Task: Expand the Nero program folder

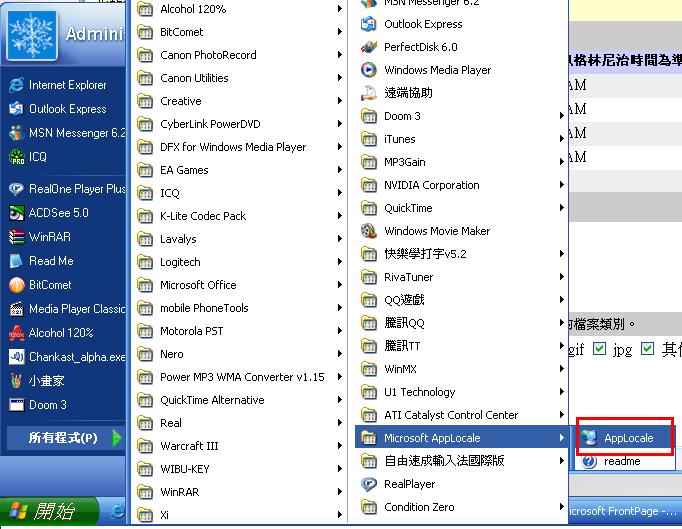Action: point(239,354)
